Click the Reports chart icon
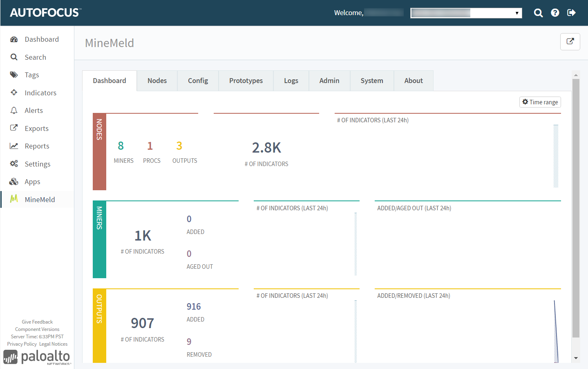This screenshot has height=369, width=588. (x=14, y=146)
